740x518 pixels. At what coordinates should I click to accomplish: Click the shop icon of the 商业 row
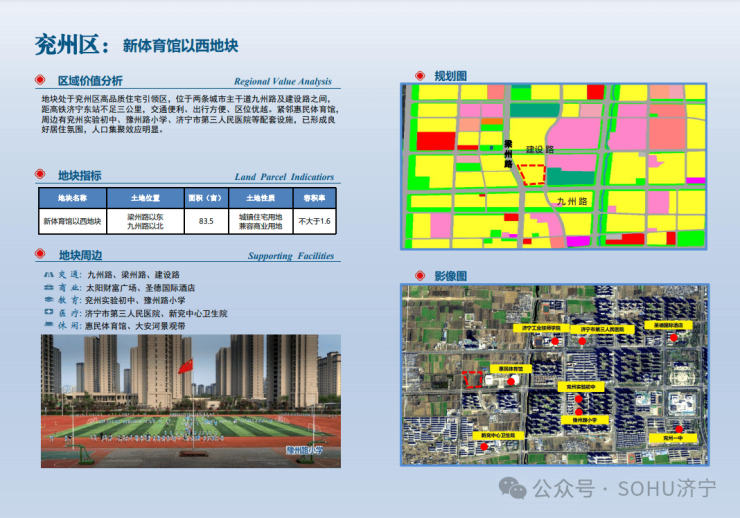point(49,287)
